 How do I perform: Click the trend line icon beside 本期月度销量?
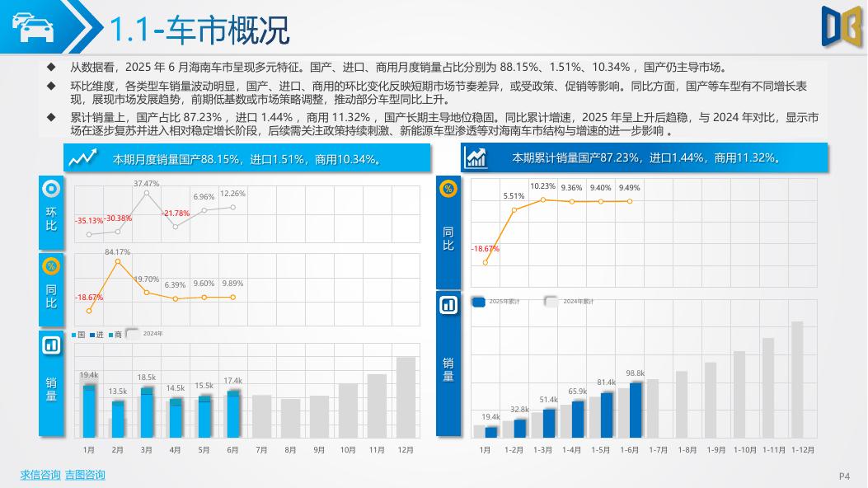click(82, 158)
